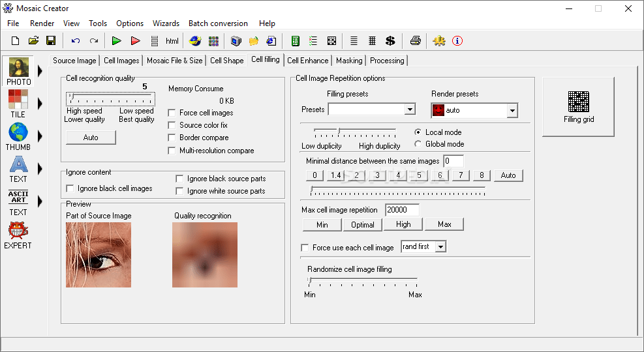Click the Filling grid button
Screen dimensions: 644x352
[578, 107]
